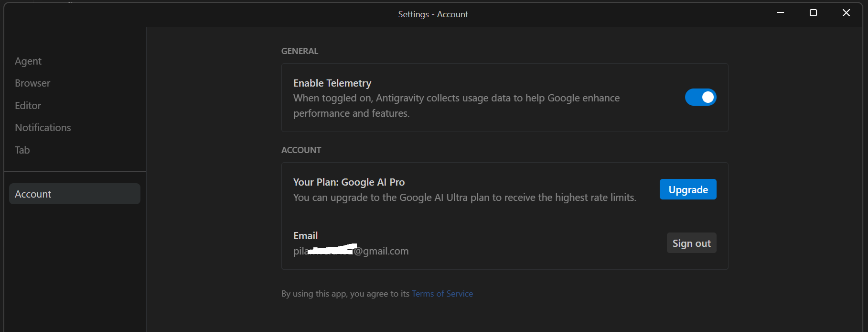Select Notifications in the sidebar

pos(43,128)
